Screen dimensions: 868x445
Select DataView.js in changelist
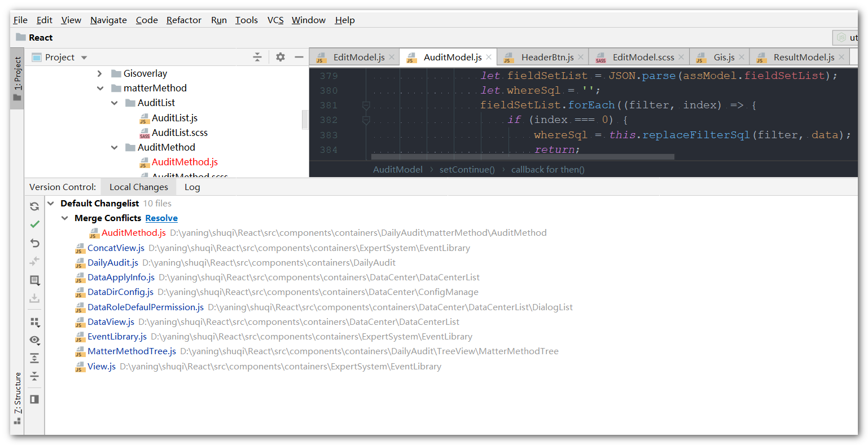click(x=111, y=322)
